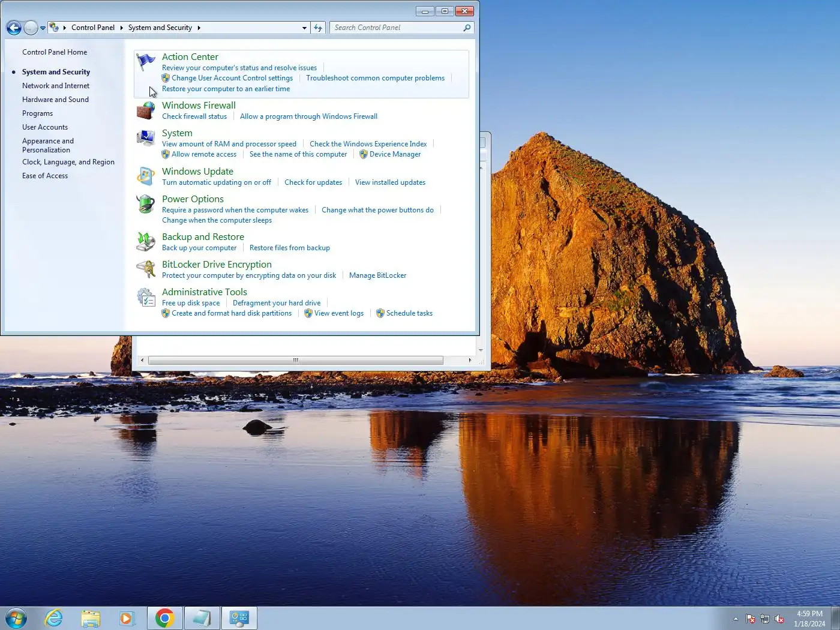This screenshot has width=840, height=630.
Task: Click Manage BitLocker link
Action: (377, 275)
